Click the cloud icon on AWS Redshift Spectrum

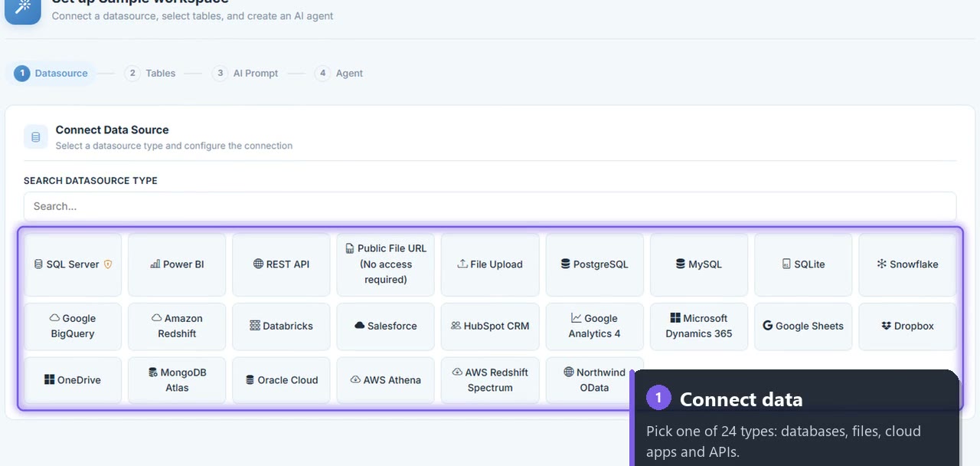457,372
